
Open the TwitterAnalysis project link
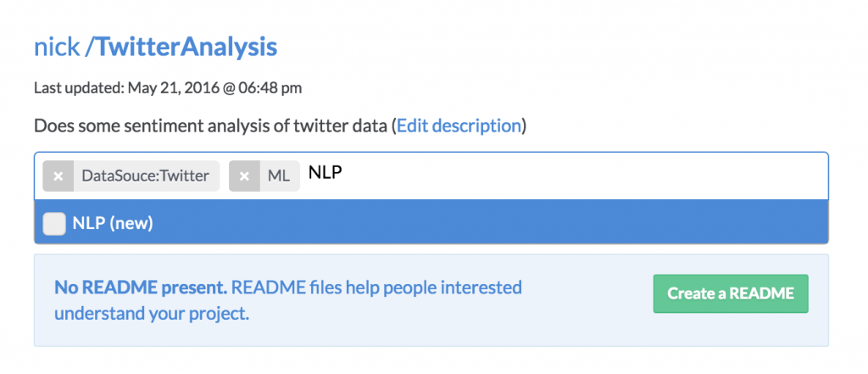click(x=186, y=48)
